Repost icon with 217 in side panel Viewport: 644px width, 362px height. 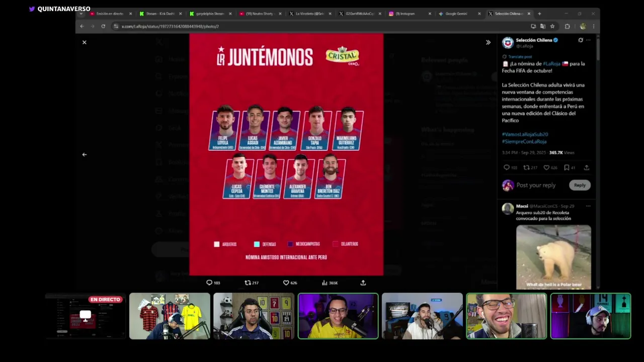click(x=526, y=167)
